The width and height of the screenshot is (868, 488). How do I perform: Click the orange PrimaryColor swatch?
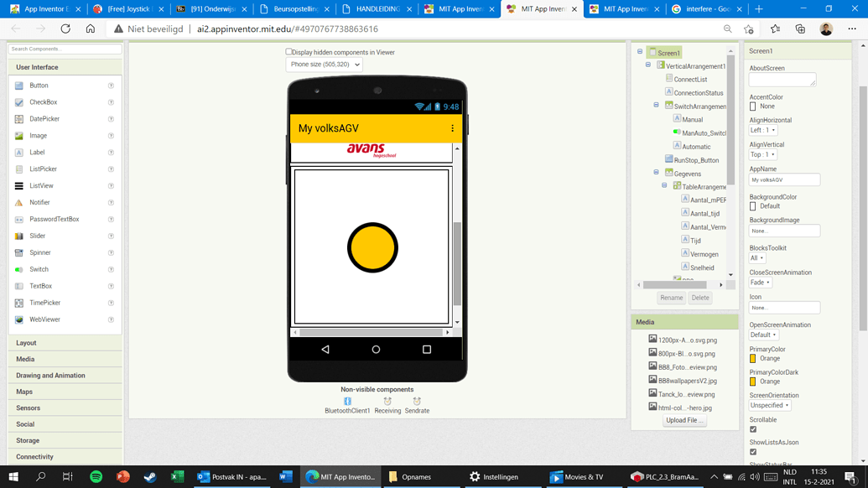[x=752, y=358]
